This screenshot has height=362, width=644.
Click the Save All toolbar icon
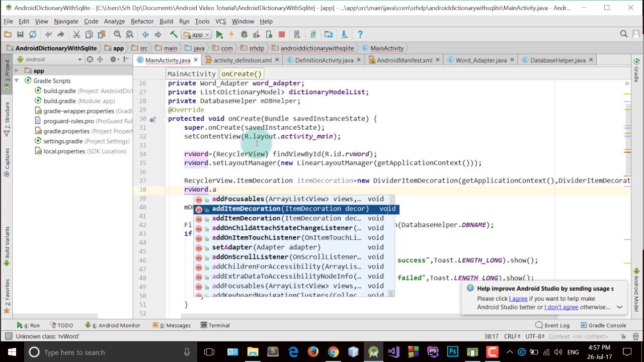point(20,34)
